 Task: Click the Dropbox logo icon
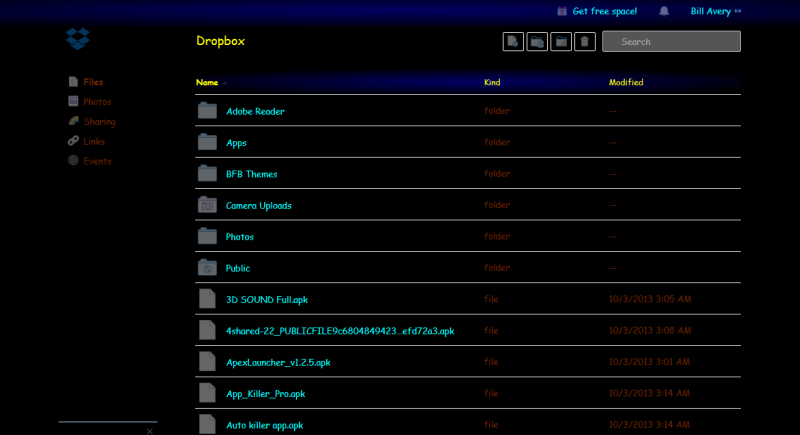(x=78, y=38)
